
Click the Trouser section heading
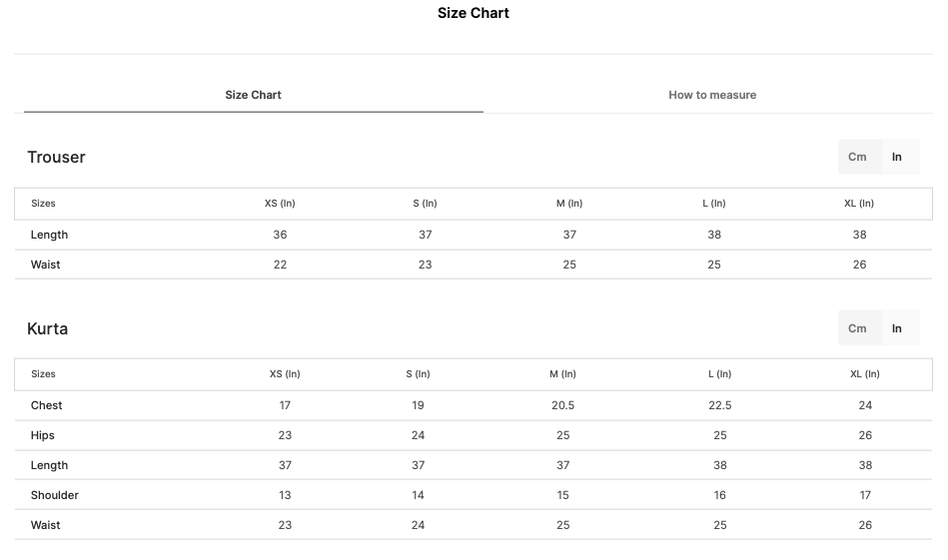click(x=56, y=157)
